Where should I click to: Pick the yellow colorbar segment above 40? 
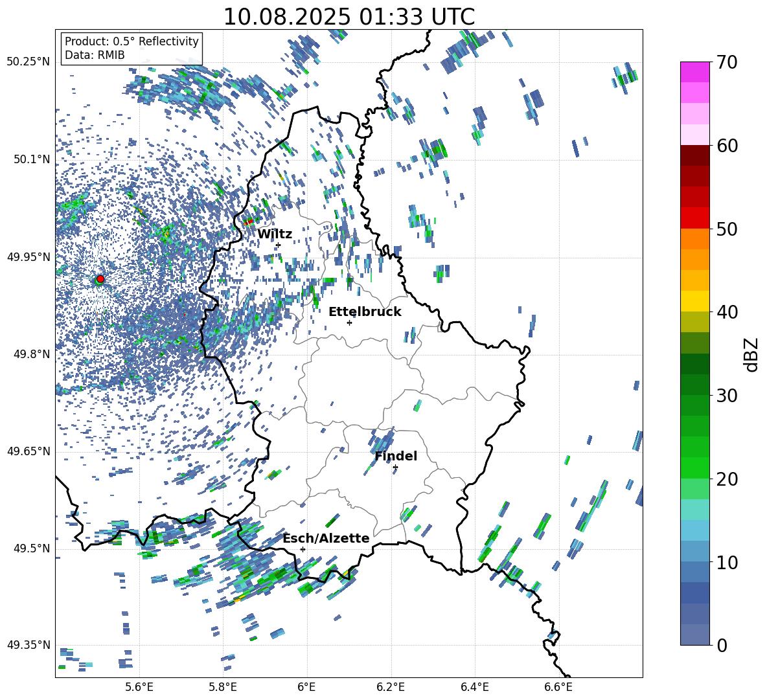pyautogui.click(x=694, y=301)
